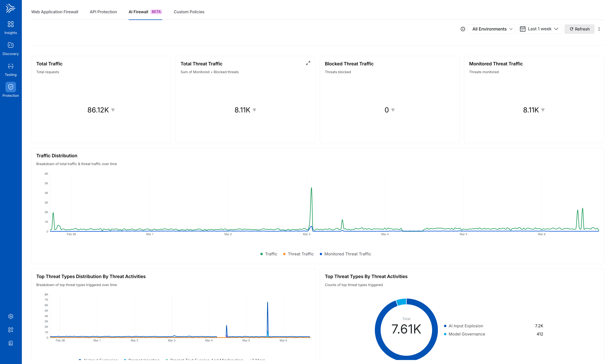Open the Discovery section
The height and width of the screenshot is (364, 612).
tap(11, 48)
